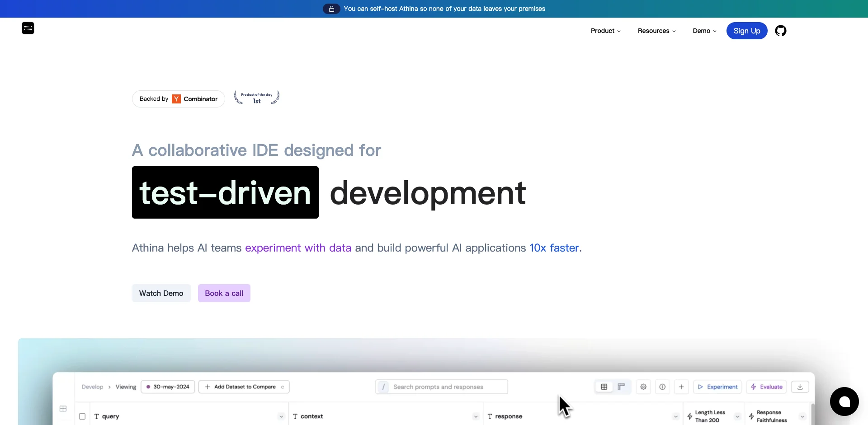Click the Product of the day badge

pos(257,98)
